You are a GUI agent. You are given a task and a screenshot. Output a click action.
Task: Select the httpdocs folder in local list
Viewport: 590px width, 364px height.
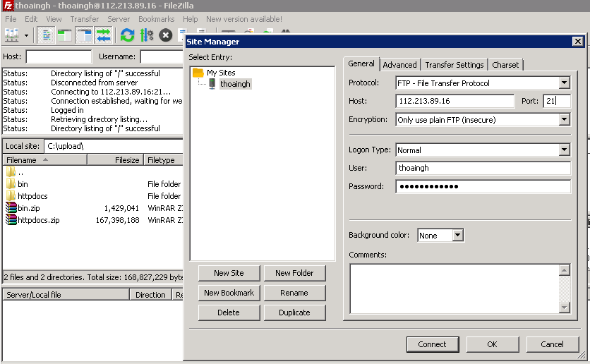tap(32, 196)
